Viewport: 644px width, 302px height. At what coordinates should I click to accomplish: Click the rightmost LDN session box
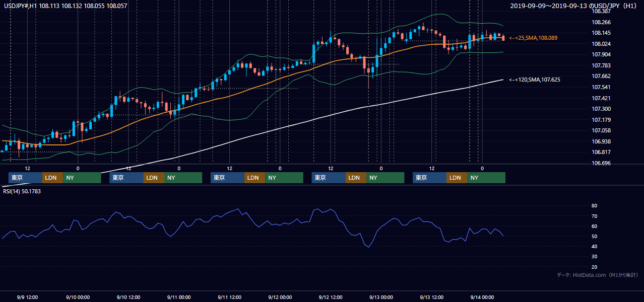457,178
